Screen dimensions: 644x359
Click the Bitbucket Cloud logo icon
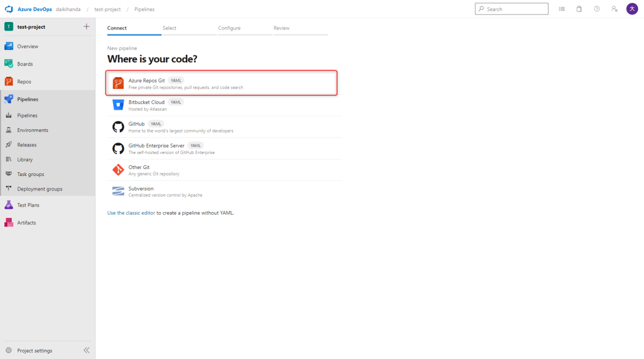pyautogui.click(x=118, y=105)
